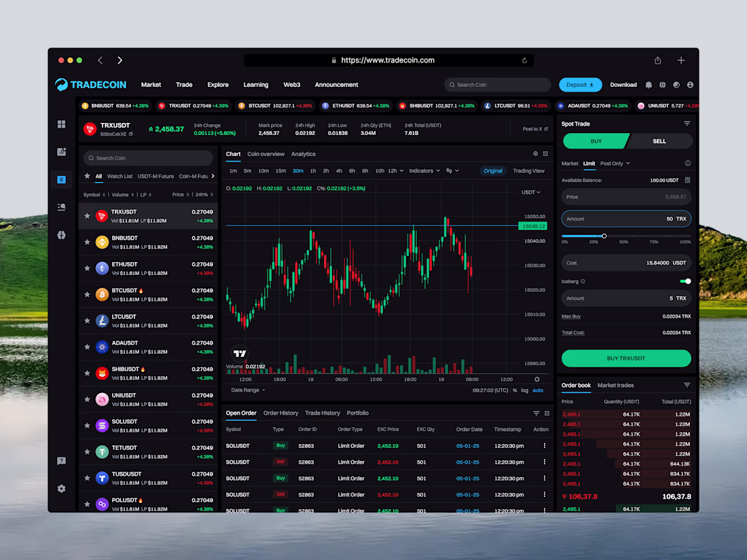The image size is (747, 560).
Task: Open the calculator icon beside Available Balance
Action: [687, 180]
